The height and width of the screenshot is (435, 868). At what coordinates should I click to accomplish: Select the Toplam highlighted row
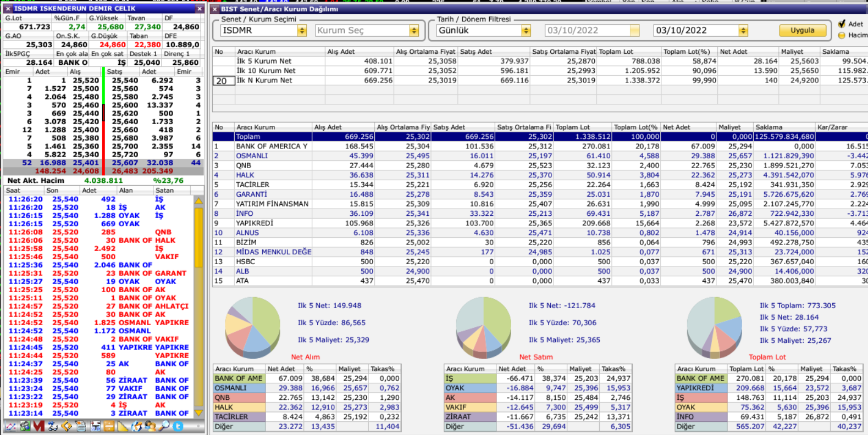pos(540,137)
